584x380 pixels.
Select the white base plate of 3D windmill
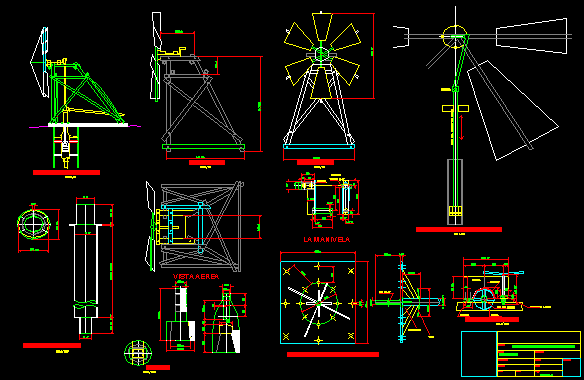[88, 125]
